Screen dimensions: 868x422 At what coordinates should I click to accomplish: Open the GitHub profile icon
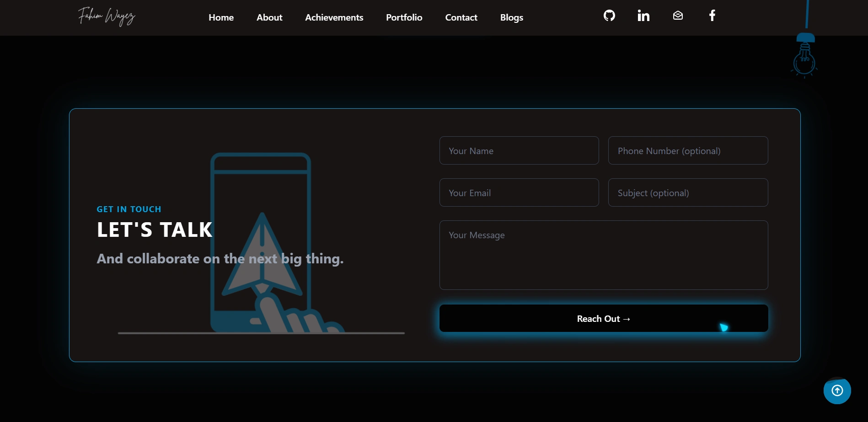[609, 15]
